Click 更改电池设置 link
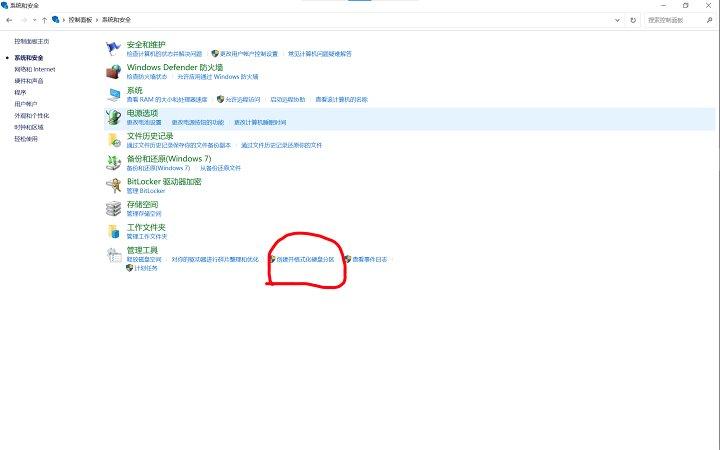The height and width of the screenshot is (450, 720). click(144, 123)
